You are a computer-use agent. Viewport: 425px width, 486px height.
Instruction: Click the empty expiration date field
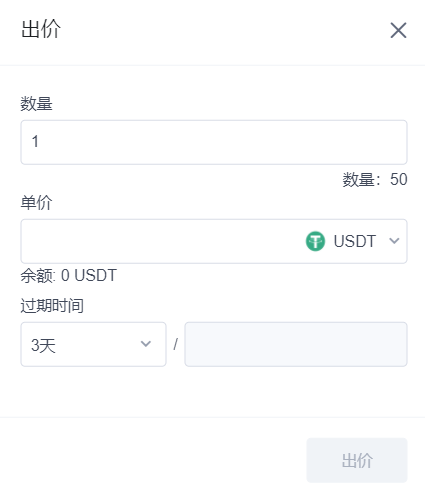click(296, 344)
